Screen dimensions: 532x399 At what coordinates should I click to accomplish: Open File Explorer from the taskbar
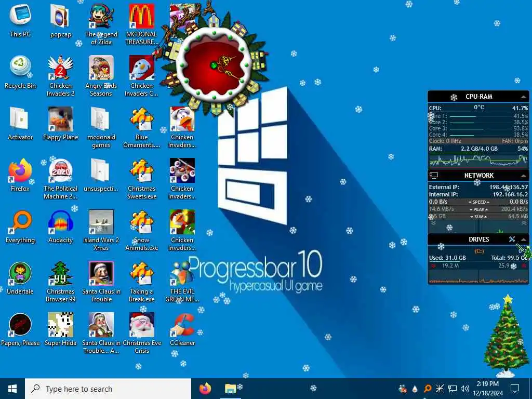(230, 389)
